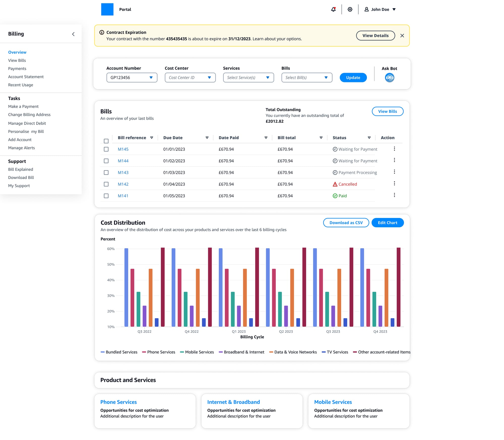Image resolution: width=504 pixels, height=440 pixels.
Task: Open bill reference link M143
Action: (x=123, y=172)
